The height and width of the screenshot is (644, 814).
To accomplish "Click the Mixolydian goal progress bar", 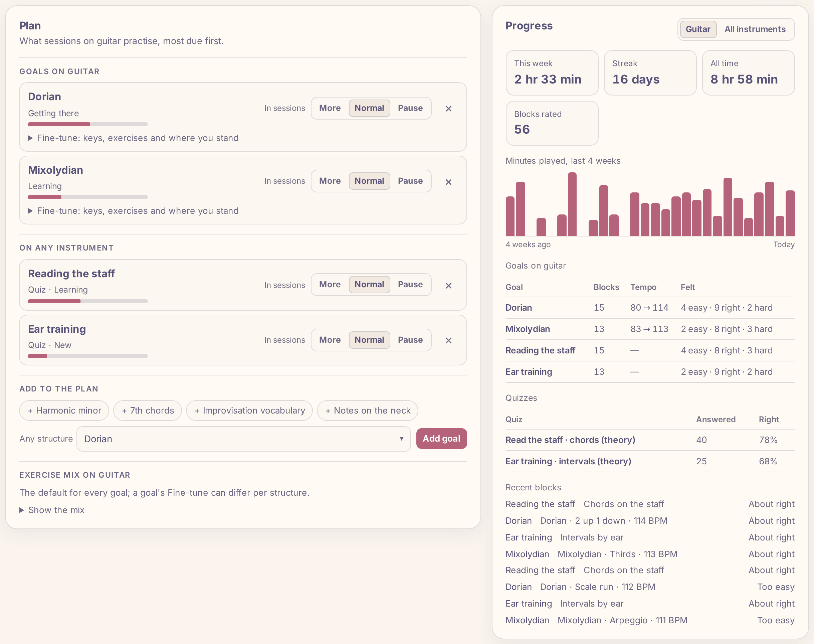I will (88, 197).
